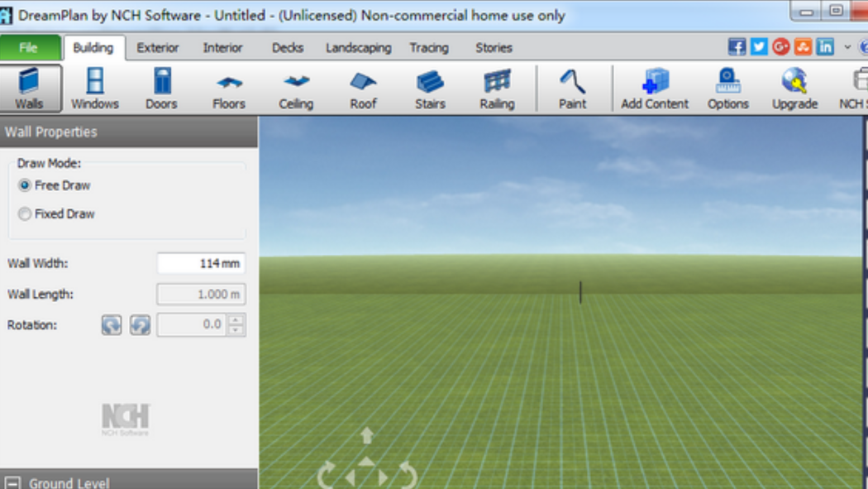Select the Paint tool
The width and height of the screenshot is (868, 489).
[572, 89]
